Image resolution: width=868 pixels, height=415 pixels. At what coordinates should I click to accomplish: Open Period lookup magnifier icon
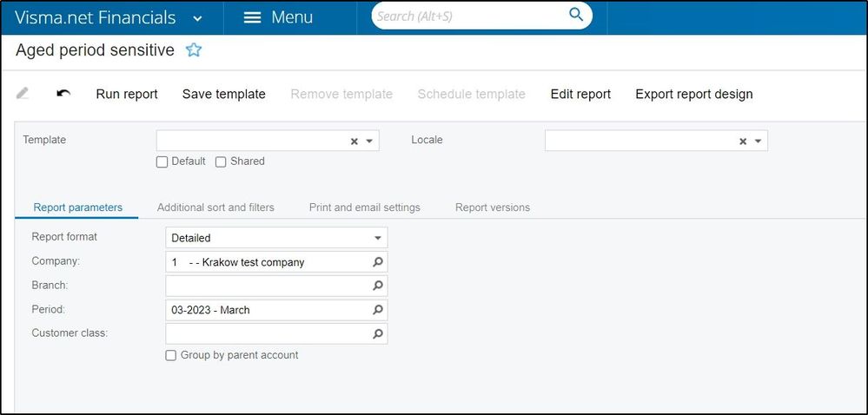(x=378, y=310)
